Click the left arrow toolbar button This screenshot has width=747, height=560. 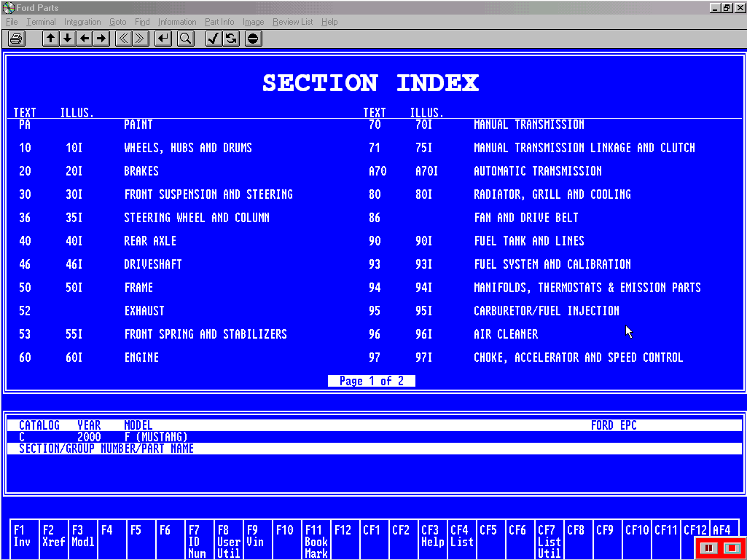85,39
